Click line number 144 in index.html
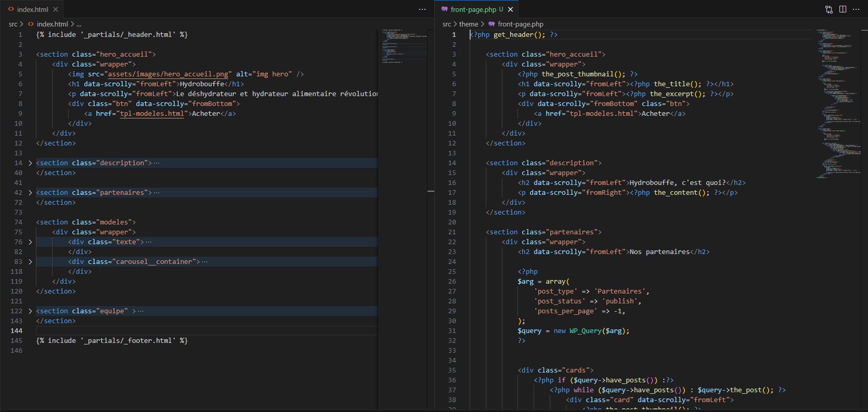Image resolution: width=868 pixels, height=412 pixels. [16, 331]
